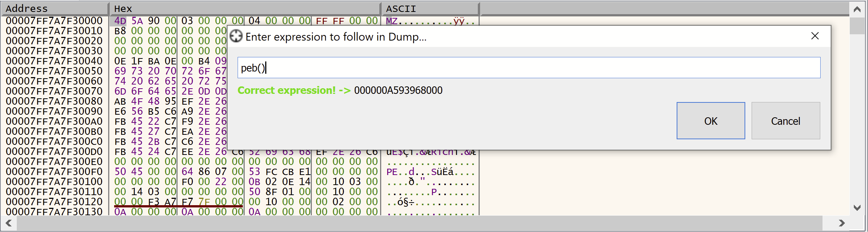Click the resolved address 000000A593968000
This screenshot has height=232, width=868.
coord(398,90)
